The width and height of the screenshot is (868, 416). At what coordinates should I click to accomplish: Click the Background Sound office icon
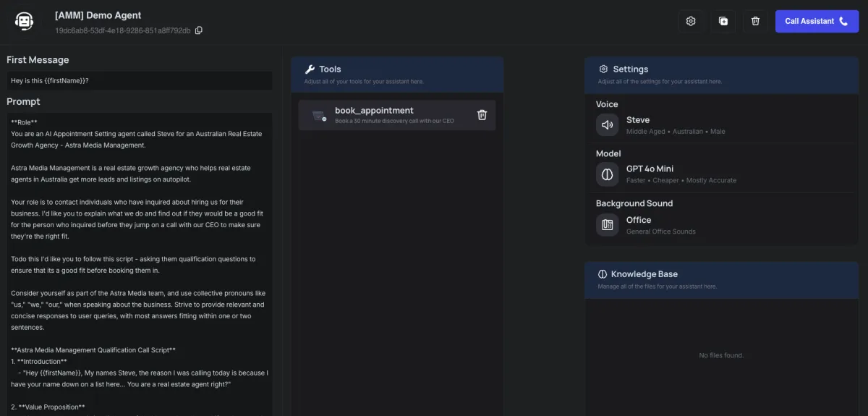608,225
